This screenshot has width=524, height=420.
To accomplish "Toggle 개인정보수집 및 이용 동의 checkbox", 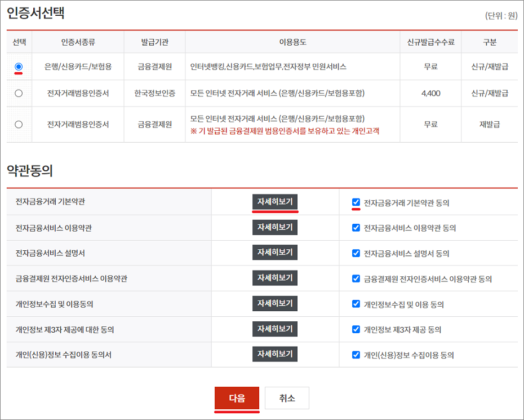I will (356, 304).
